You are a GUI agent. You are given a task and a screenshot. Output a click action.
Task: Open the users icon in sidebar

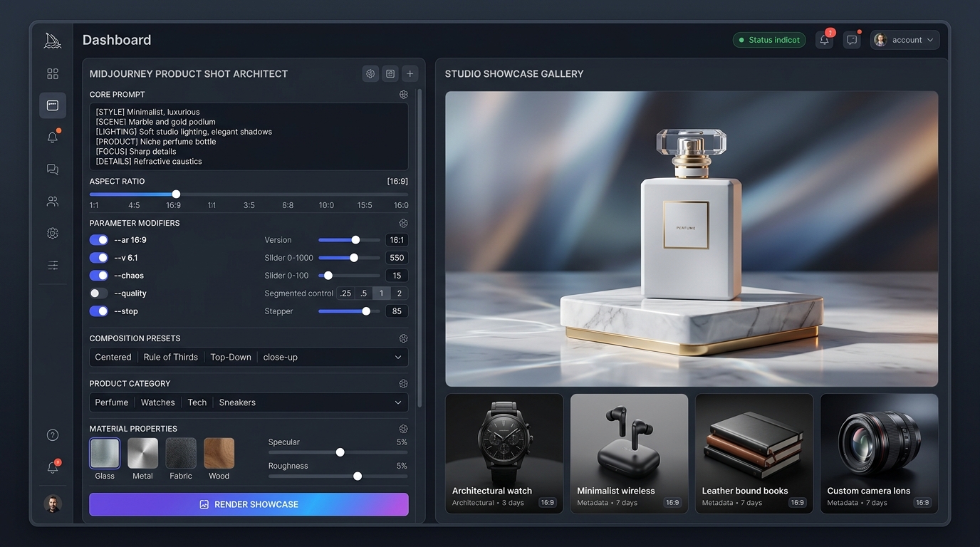click(53, 202)
